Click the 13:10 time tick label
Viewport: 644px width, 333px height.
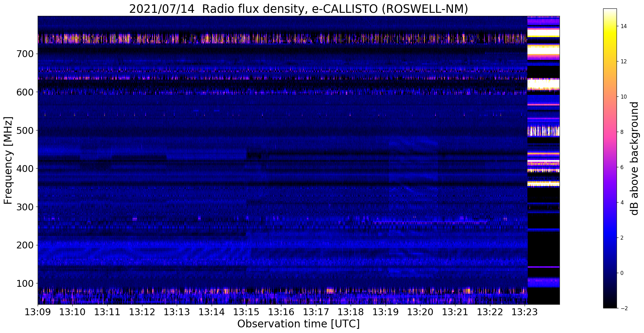pyautogui.click(x=73, y=312)
